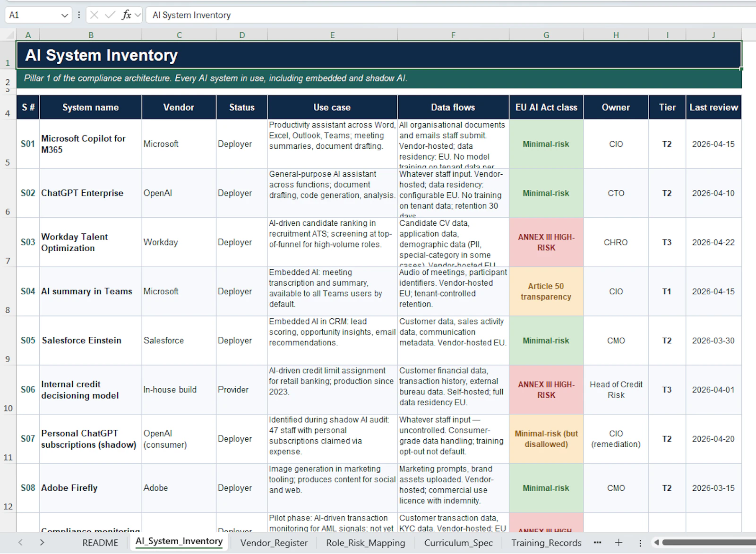
Task: Click the Head of Credit Risk cell
Action: [x=616, y=390]
